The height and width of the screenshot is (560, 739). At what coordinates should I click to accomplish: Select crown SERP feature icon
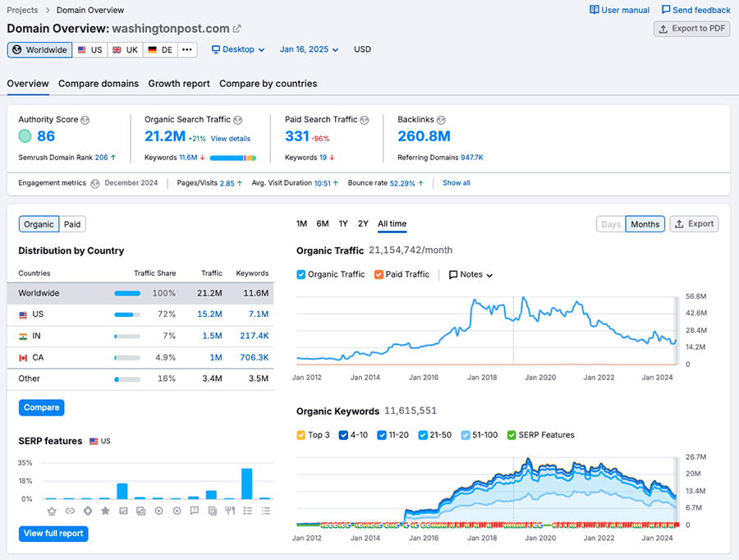(x=52, y=511)
